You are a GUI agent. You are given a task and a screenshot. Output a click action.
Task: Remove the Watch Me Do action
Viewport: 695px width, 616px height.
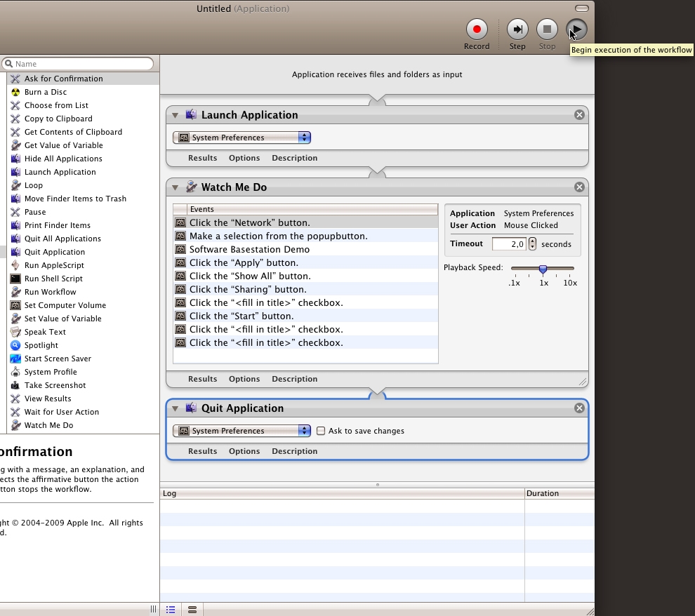click(x=579, y=187)
